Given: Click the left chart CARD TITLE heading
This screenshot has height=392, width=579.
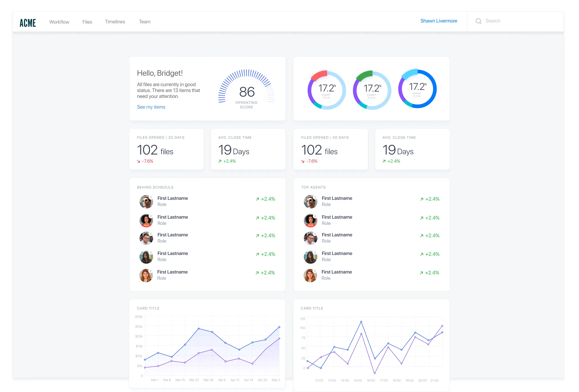Looking at the screenshot, I should click(148, 308).
